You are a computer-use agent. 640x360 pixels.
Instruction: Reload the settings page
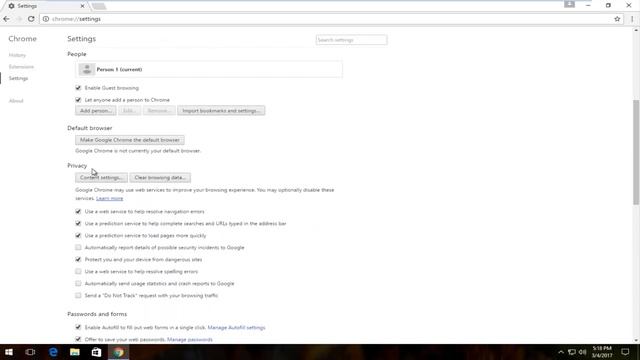click(x=31, y=19)
